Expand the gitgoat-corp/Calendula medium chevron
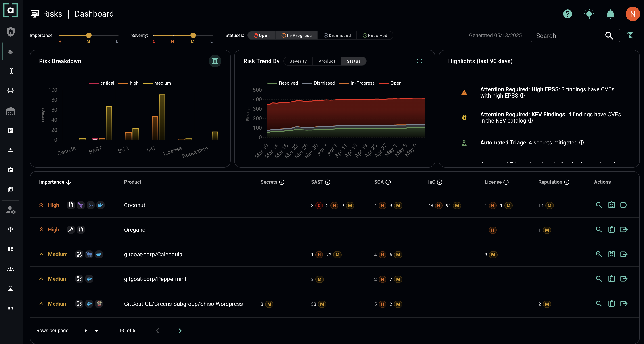Image resolution: width=644 pixels, height=344 pixels. pyautogui.click(x=41, y=254)
